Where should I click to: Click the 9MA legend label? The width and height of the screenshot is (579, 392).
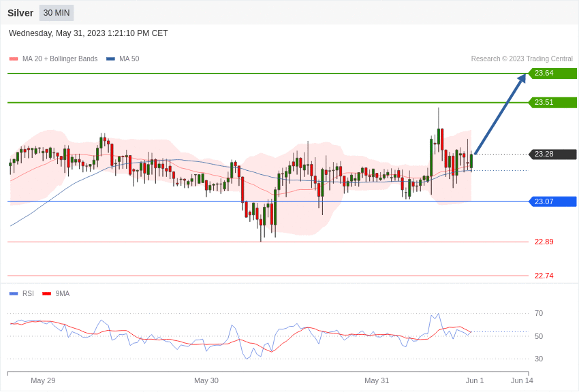63,293
